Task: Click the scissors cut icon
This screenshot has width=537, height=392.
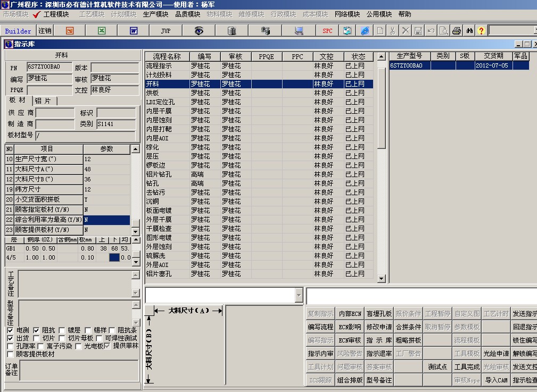Action: (392, 31)
